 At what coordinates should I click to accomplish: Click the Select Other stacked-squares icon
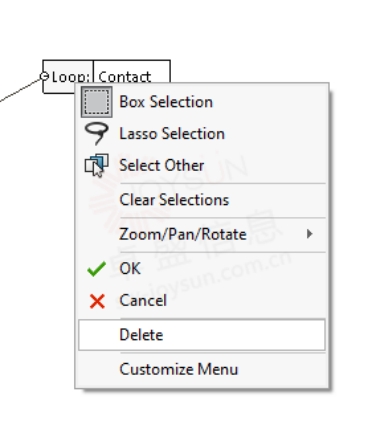(97, 165)
